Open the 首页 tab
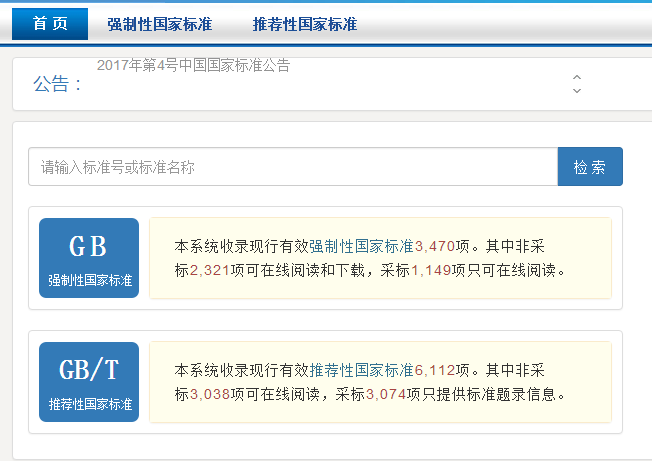652x461 pixels. 50,24
